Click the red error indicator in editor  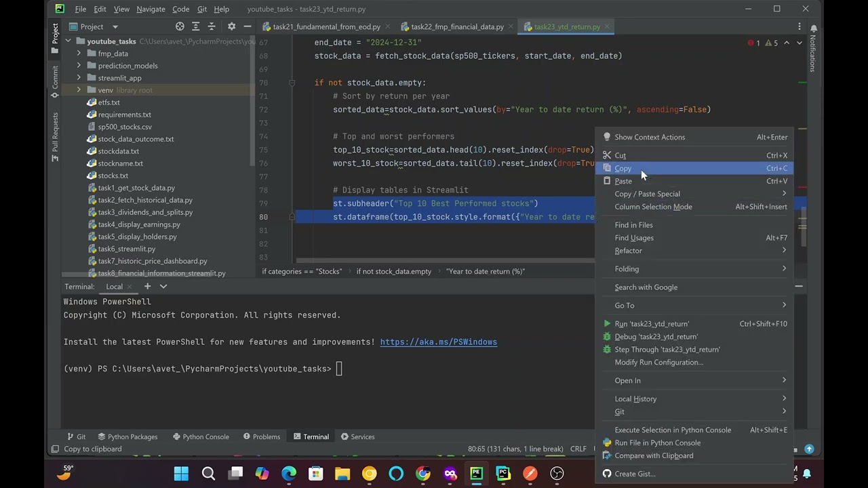click(x=755, y=43)
